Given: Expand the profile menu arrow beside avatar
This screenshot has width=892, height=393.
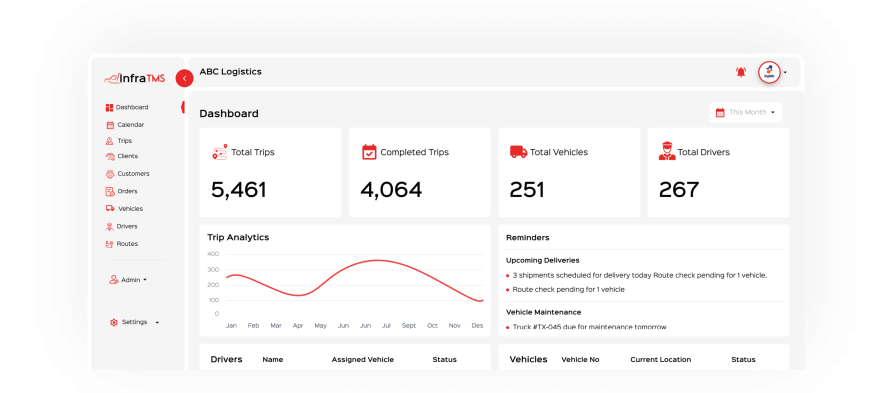Looking at the screenshot, I should tap(785, 73).
